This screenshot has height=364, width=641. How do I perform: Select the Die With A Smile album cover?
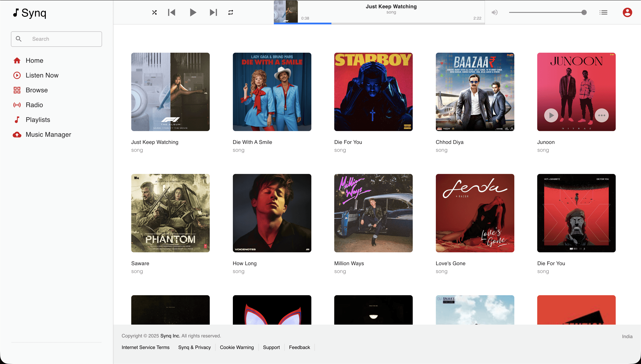[x=272, y=92]
